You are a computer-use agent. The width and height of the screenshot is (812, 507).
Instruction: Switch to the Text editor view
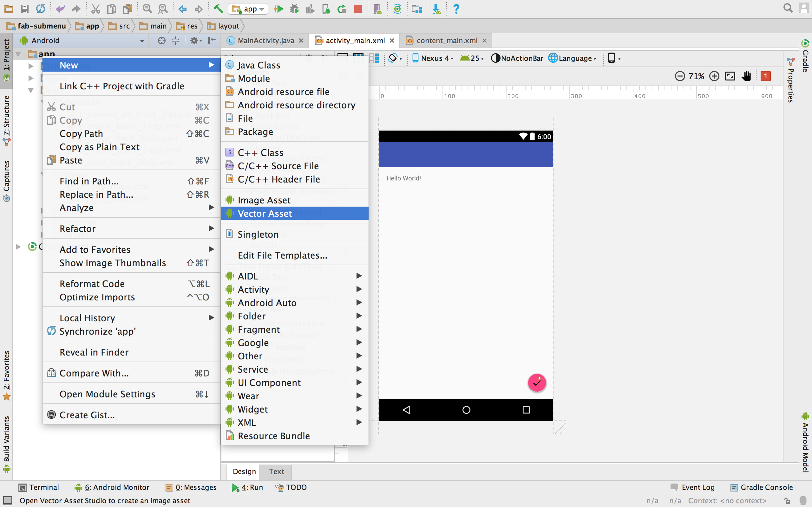(276, 472)
